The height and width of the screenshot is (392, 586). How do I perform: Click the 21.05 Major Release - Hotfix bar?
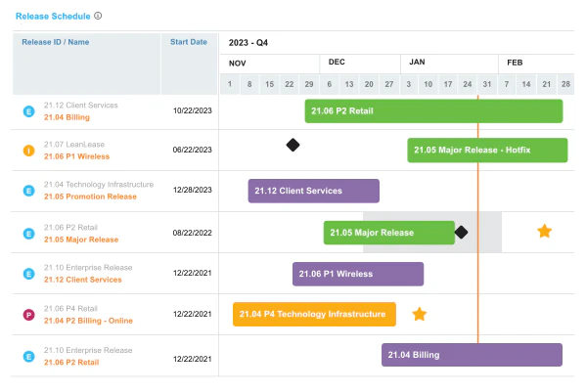point(487,151)
